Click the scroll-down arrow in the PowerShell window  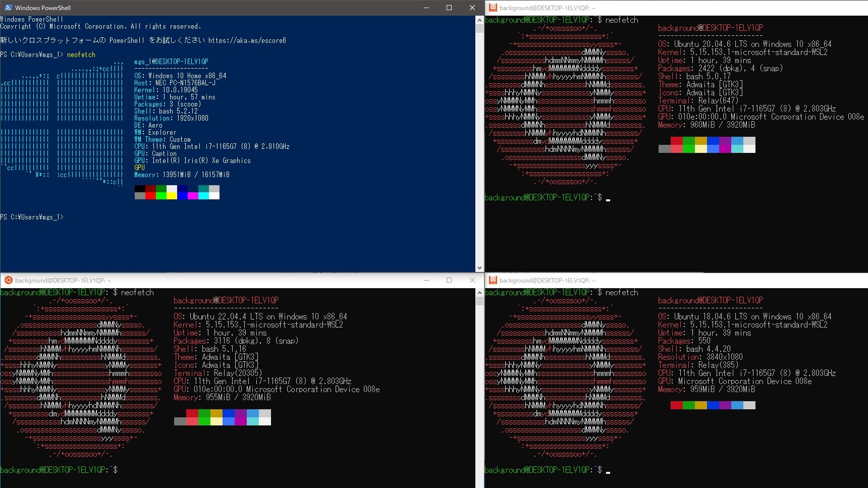click(x=478, y=268)
